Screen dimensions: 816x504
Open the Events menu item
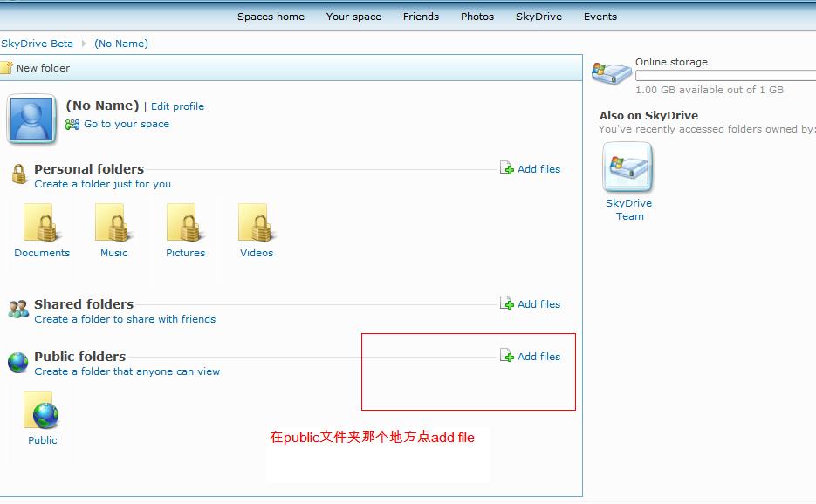click(600, 17)
